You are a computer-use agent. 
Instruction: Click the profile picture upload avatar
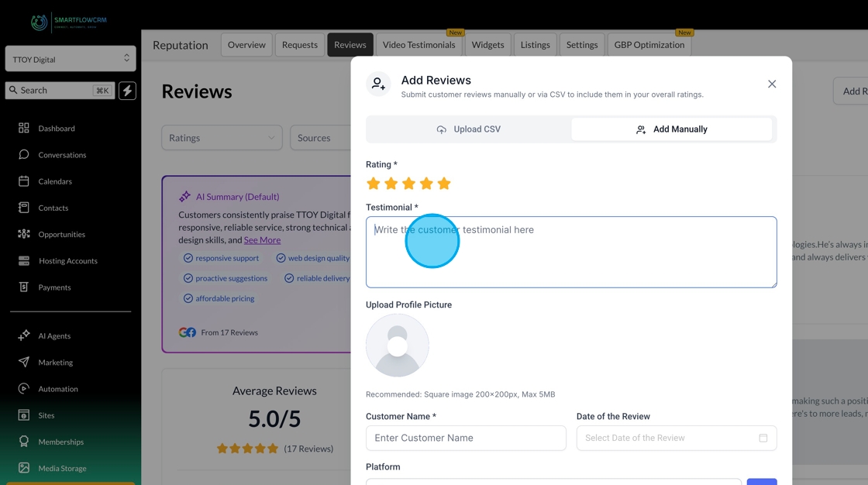pos(398,346)
